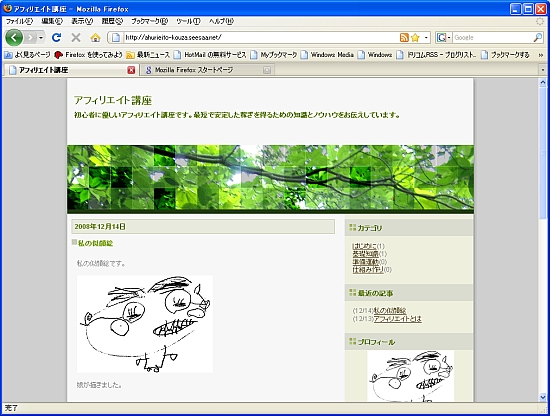The height and width of the screenshot is (416, 550).
Task: Go to Home via the house icon
Action: point(95,37)
